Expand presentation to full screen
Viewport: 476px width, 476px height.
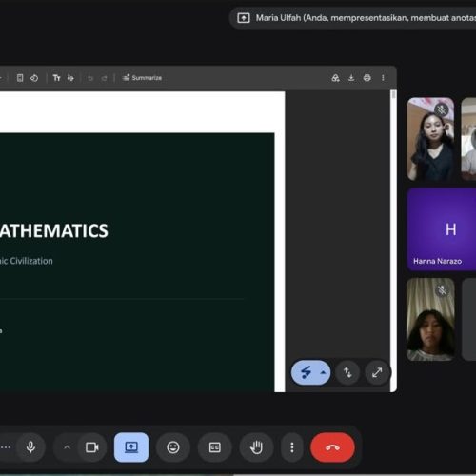pos(377,372)
